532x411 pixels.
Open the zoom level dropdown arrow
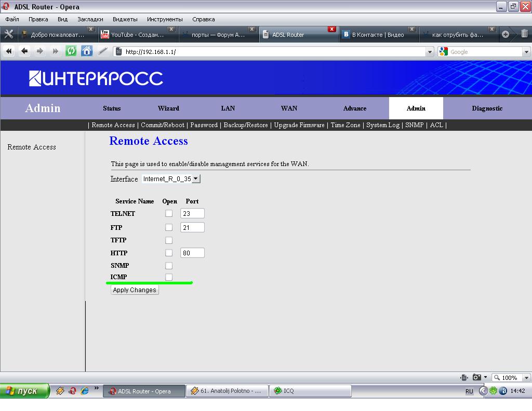[526, 377]
